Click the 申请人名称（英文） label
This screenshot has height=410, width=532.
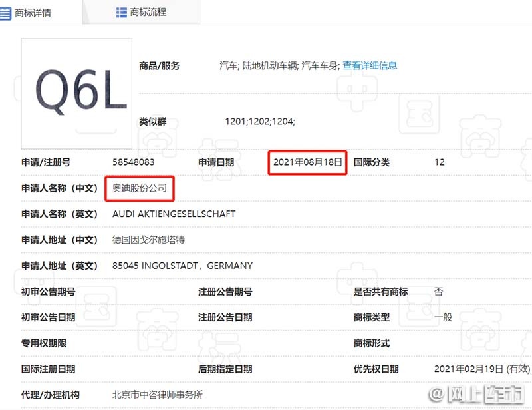point(60,214)
